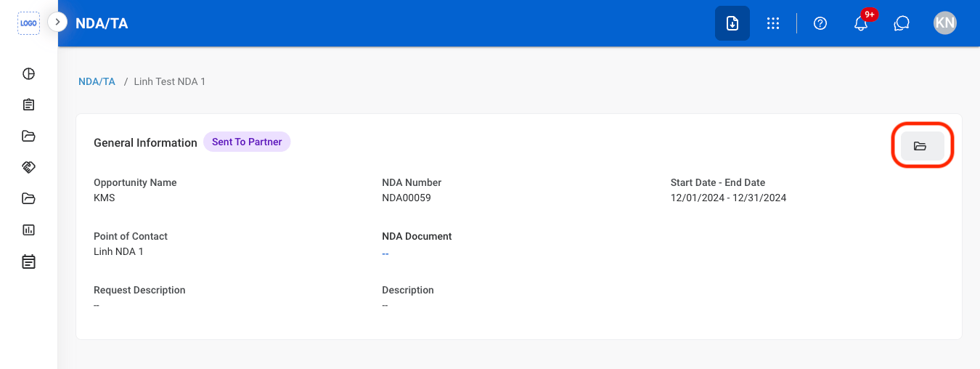Click the Opportunity Name label
This screenshot has height=369, width=980.
pos(135,182)
